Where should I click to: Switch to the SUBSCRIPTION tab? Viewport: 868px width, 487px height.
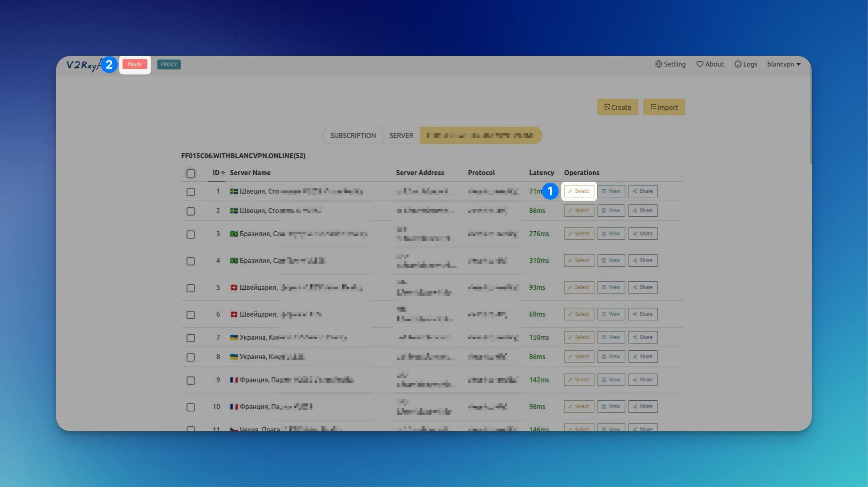pyautogui.click(x=353, y=135)
